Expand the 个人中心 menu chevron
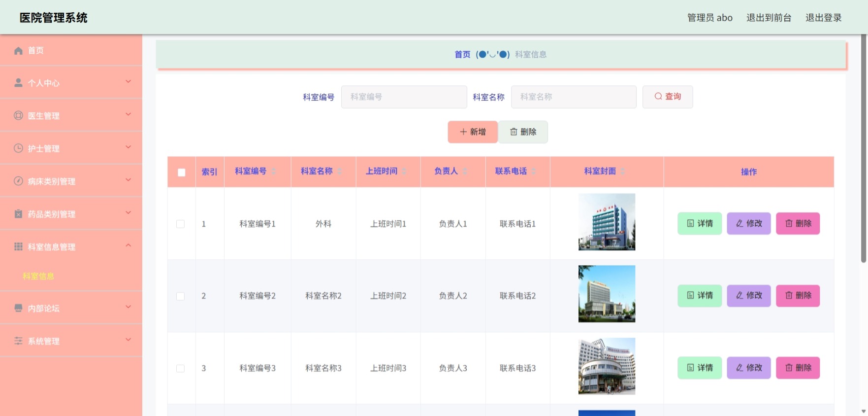 (128, 82)
